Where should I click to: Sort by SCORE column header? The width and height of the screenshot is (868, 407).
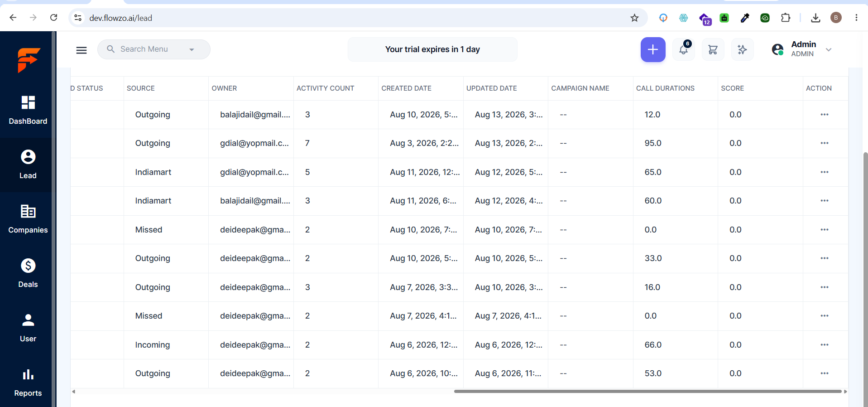pos(732,88)
